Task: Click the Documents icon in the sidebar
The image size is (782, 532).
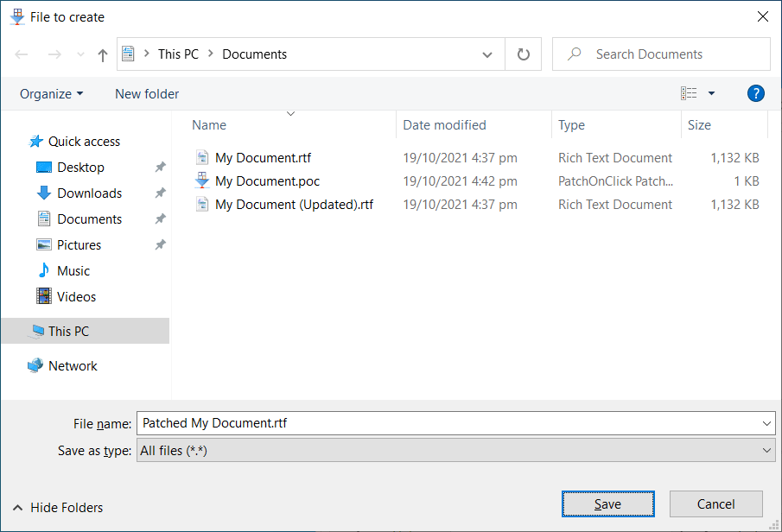Action: 44,218
